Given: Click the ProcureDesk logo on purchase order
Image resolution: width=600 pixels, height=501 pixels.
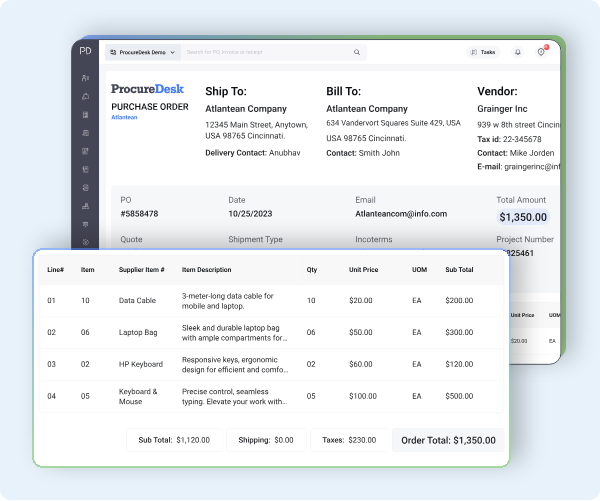Looking at the screenshot, I should [x=147, y=89].
